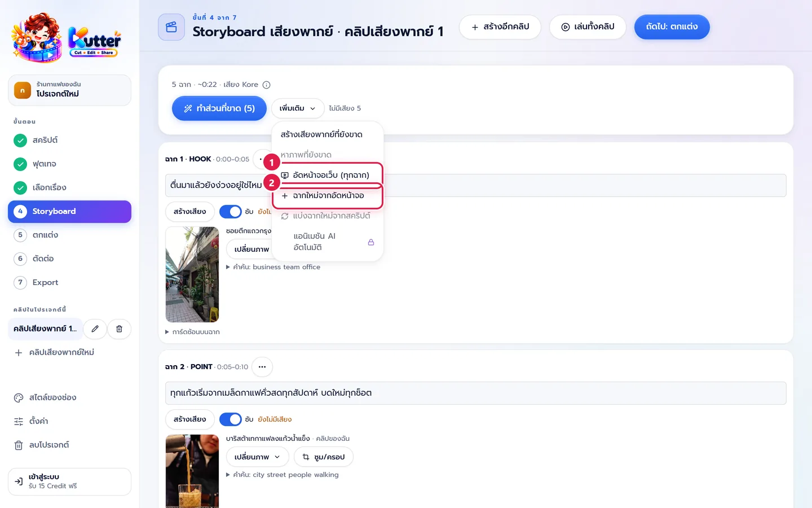Choose อัดหน้าจอเว็บ (ทุกฉาก) menu item
Image resolution: width=812 pixels, height=508 pixels.
coord(328,175)
